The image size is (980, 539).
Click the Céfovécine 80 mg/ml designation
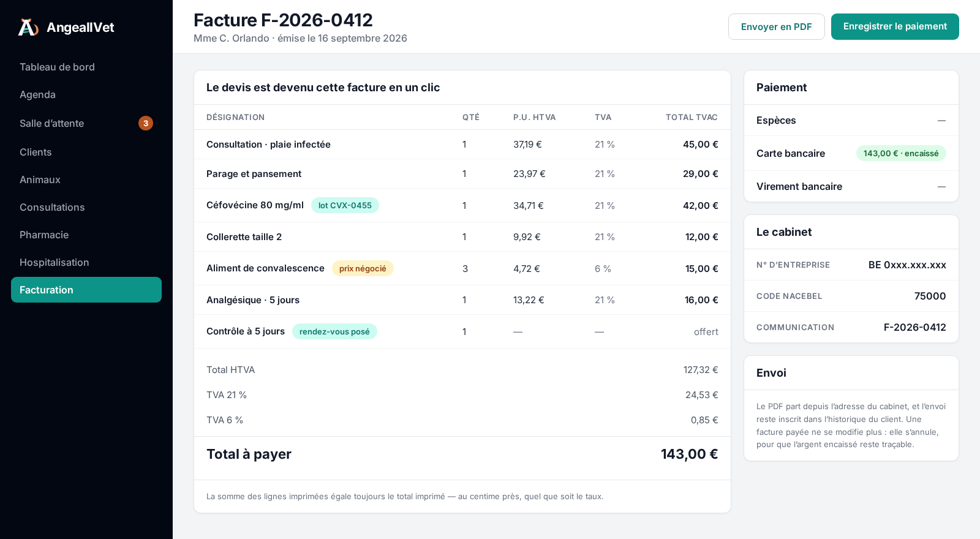(255, 205)
